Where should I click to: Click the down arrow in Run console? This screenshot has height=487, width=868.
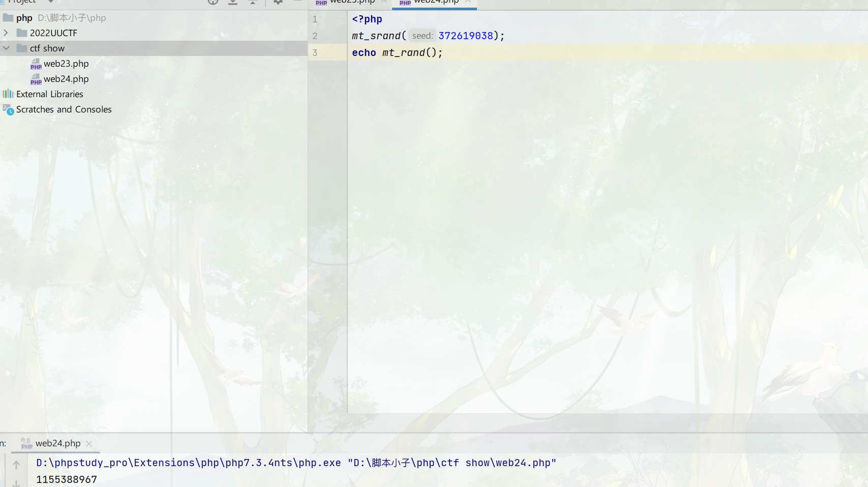coord(16,483)
